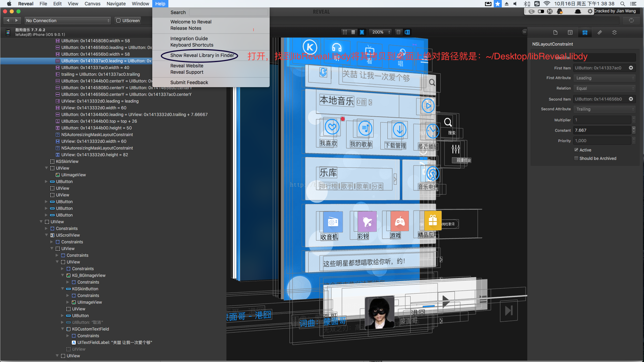Open the Apple menu
Viewport: 644px width, 362px height.
(x=9, y=4)
